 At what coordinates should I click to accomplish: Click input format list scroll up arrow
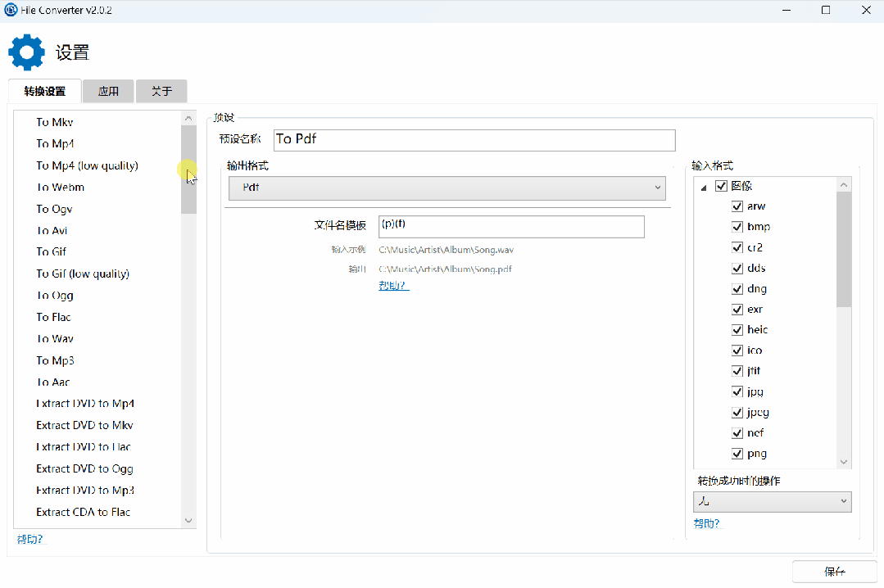point(844,186)
